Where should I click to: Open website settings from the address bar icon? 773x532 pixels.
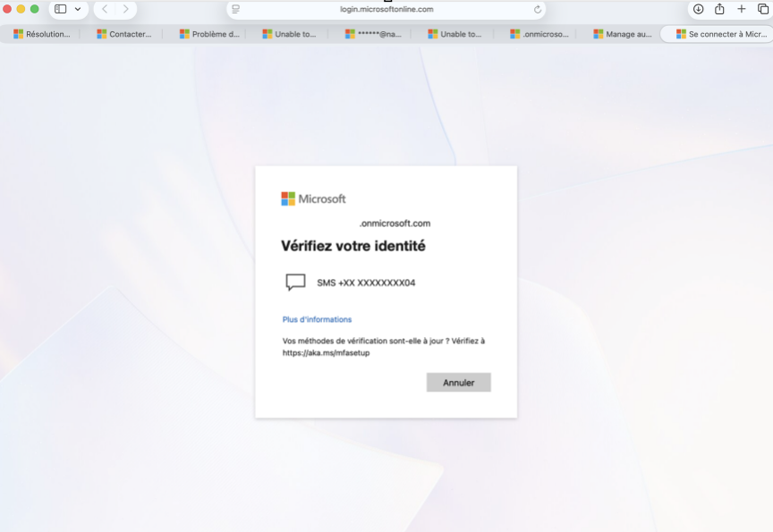pos(234,10)
